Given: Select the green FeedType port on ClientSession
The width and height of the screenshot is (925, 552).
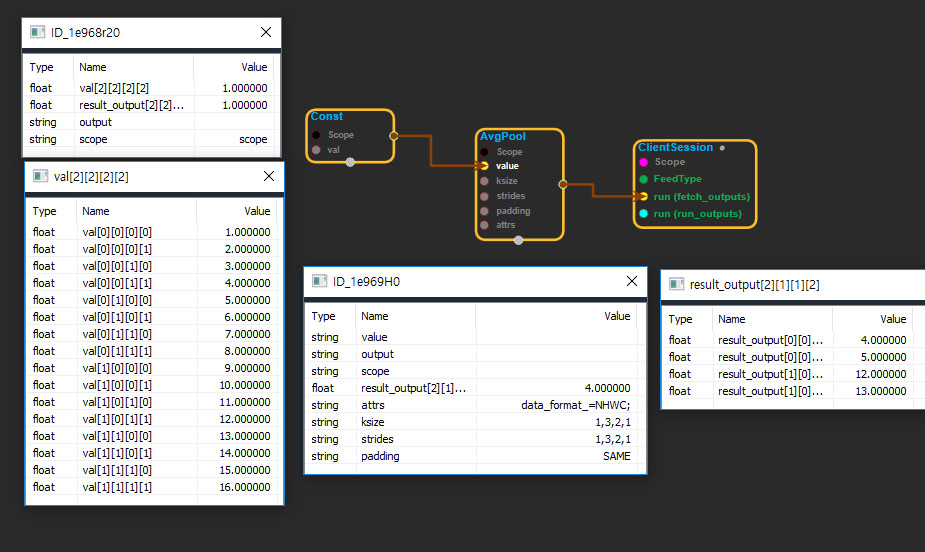Looking at the screenshot, I should click(644, 179).
